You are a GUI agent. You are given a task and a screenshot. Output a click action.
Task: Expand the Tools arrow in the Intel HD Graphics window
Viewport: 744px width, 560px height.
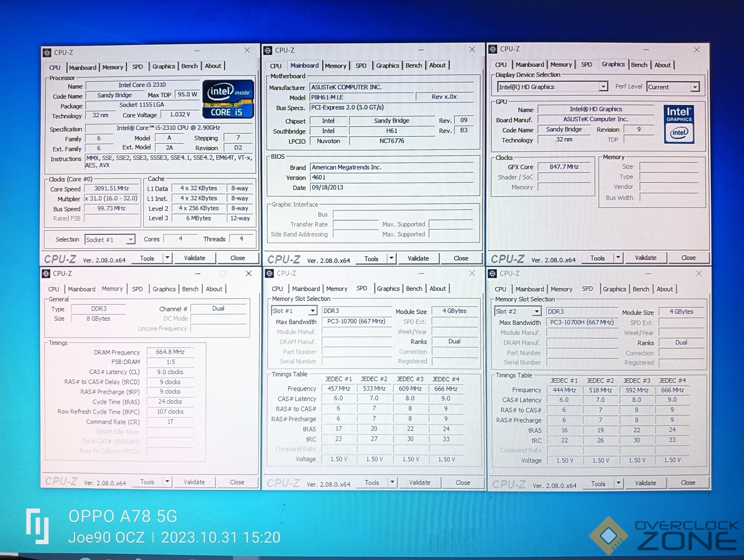pyautogui.click(x=618, y=258)
